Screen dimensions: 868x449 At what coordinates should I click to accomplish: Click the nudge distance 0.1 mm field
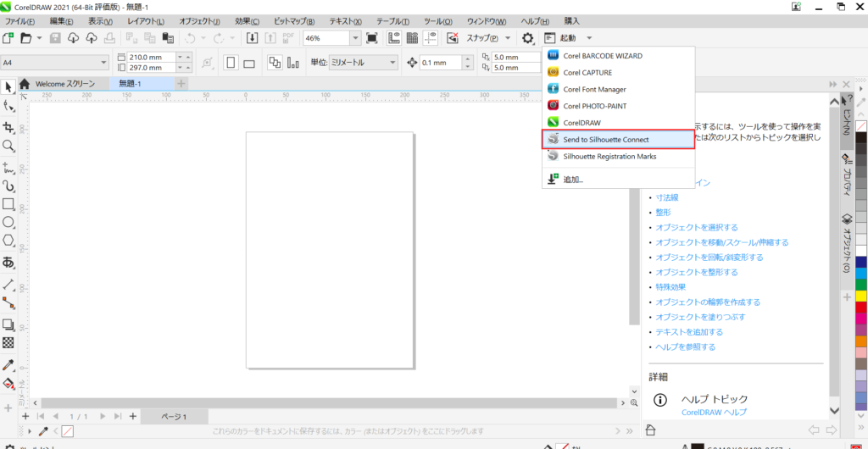tap(440, 63)
